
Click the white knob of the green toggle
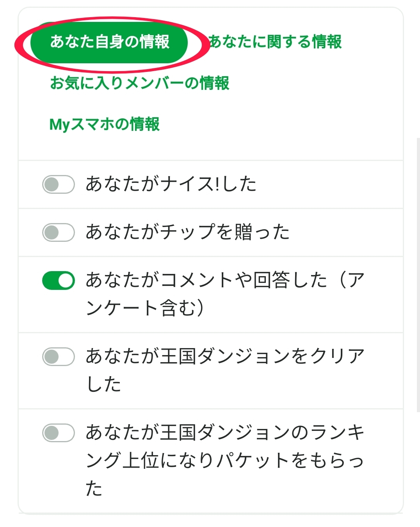[x=67, y=280]
